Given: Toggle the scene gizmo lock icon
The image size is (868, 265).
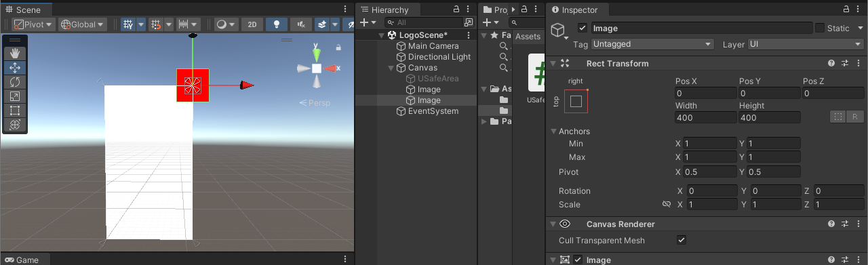Looking at the screenshot, I should click(x=338, y=47).
